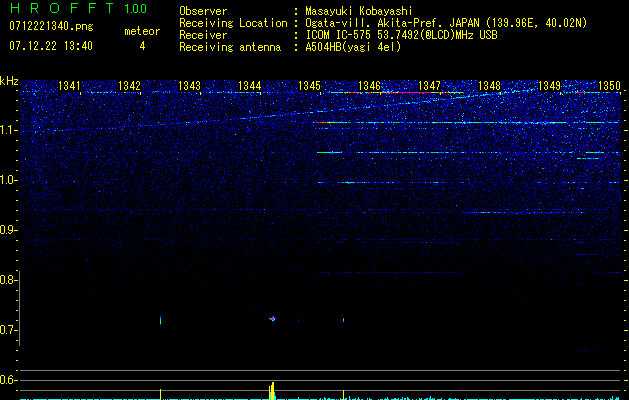Image resolution: width=629 pixels, height=400 pixels.
Task: Click the tall yellow peak in level graph
Action: coord(272,389)
